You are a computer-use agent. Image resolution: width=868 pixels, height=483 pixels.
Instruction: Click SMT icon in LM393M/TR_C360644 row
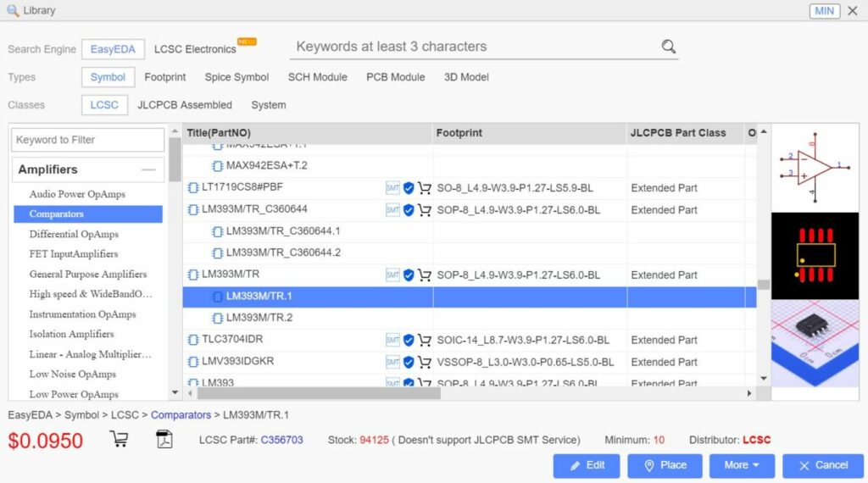(x=392, y=210)
